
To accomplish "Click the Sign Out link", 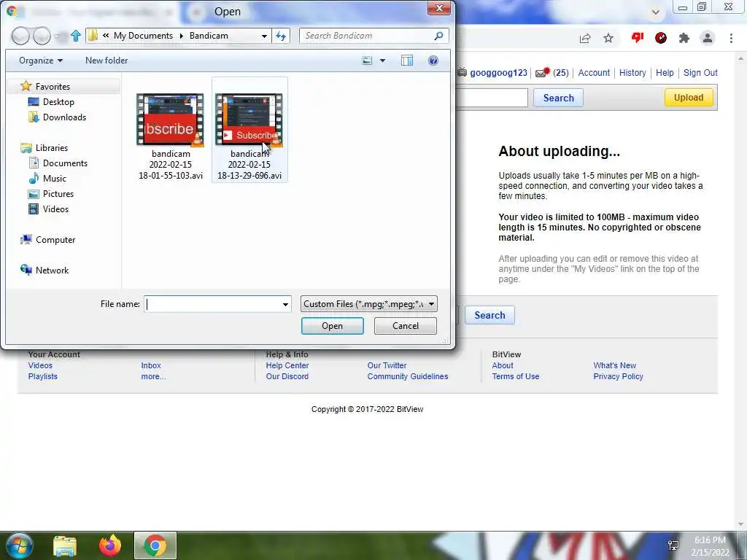I will (700, 73).
